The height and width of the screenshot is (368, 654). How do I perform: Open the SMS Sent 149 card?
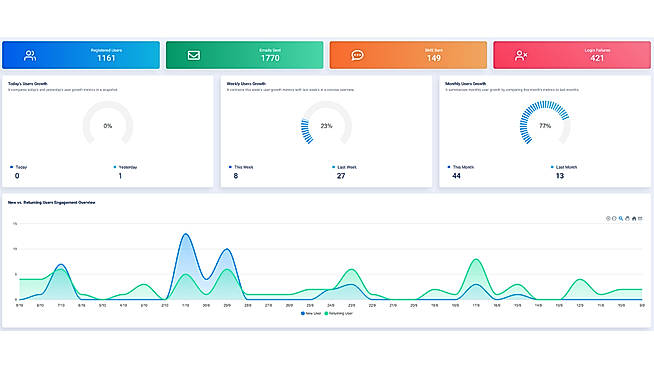click(x=408, y=55)
